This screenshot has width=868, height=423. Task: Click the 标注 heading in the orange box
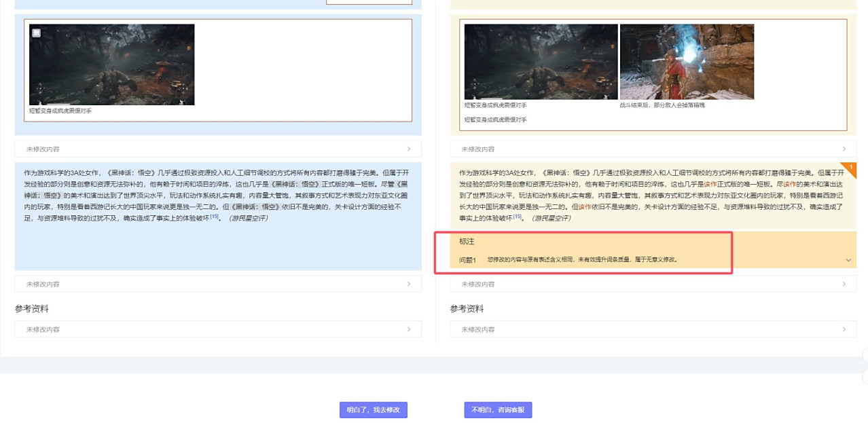click(x=467, y=242)
